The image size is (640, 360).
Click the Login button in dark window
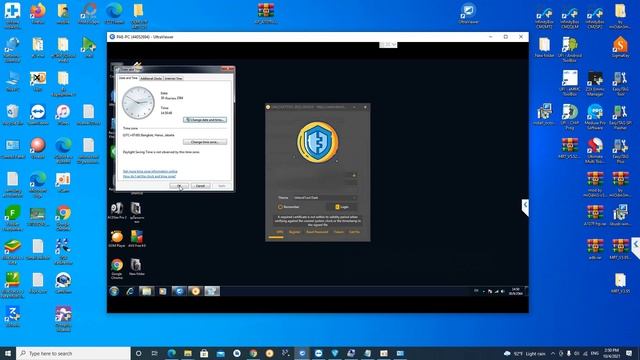coord(342,207)
